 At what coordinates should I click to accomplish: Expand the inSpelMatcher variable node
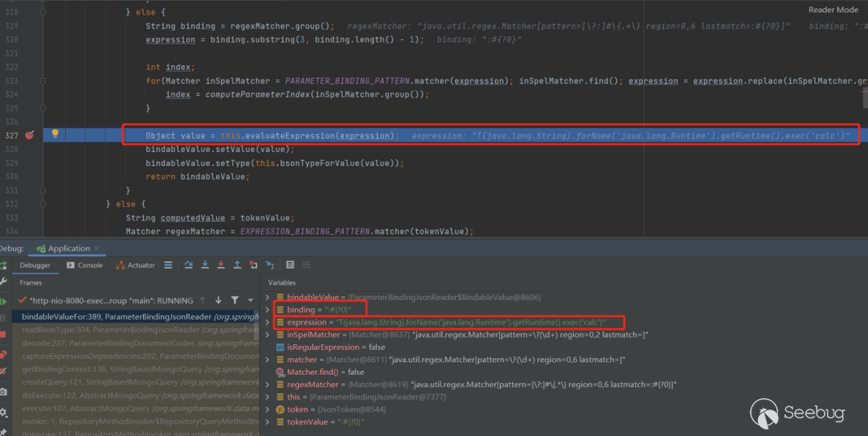[268, 335]
